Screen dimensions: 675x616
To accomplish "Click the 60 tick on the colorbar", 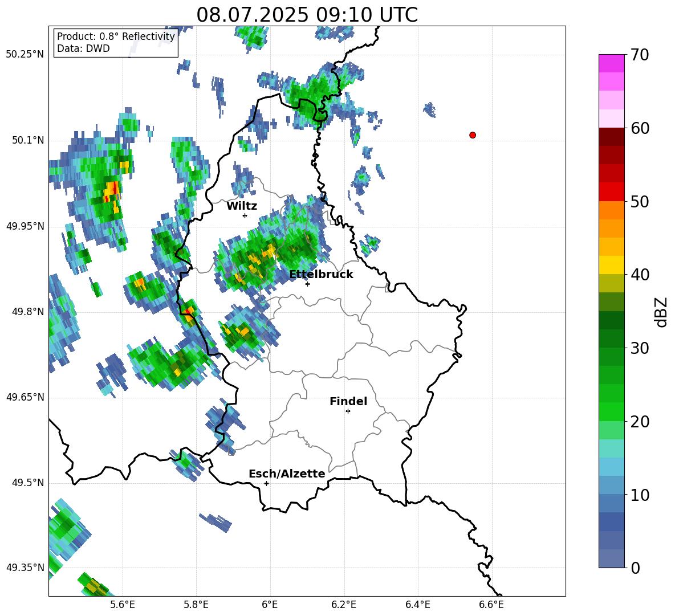I will (639, 128).
